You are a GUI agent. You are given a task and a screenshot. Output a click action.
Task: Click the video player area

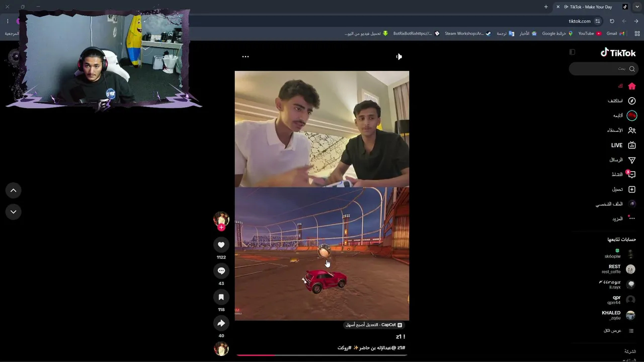[322, 196]
